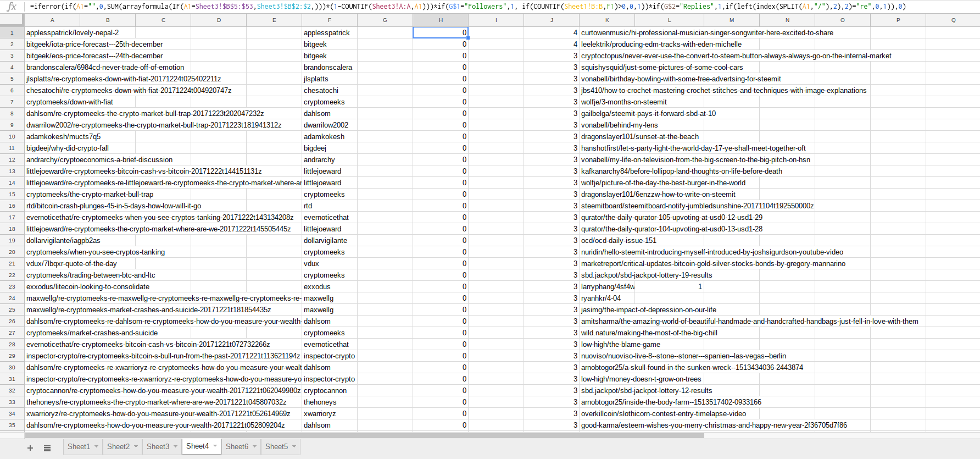Switch to the Sheet2 tab
Image resolution: width=980 pixels, height=459 pixels.
[x=118, y=446]
